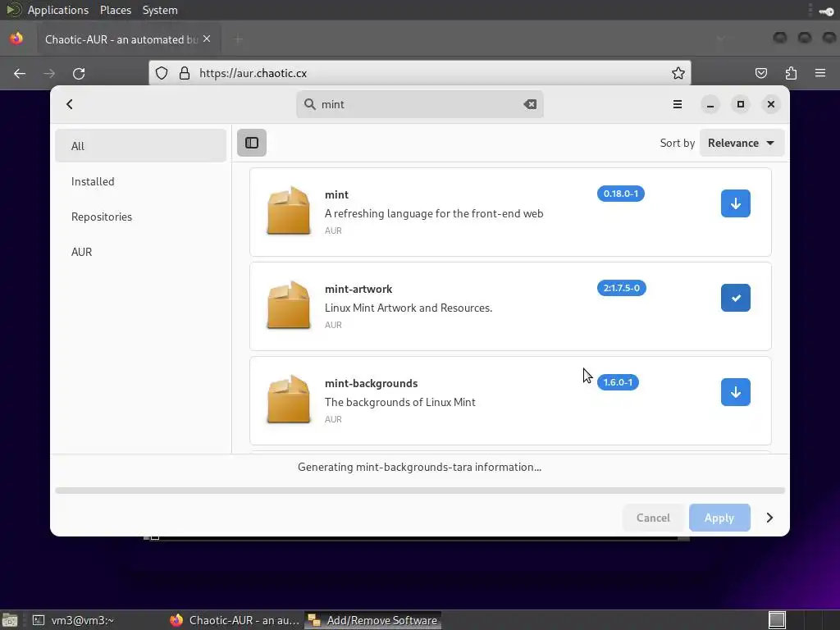Reload the page in Firefox
The height and width of the screenshot is (630, 840).
(79, 73)
